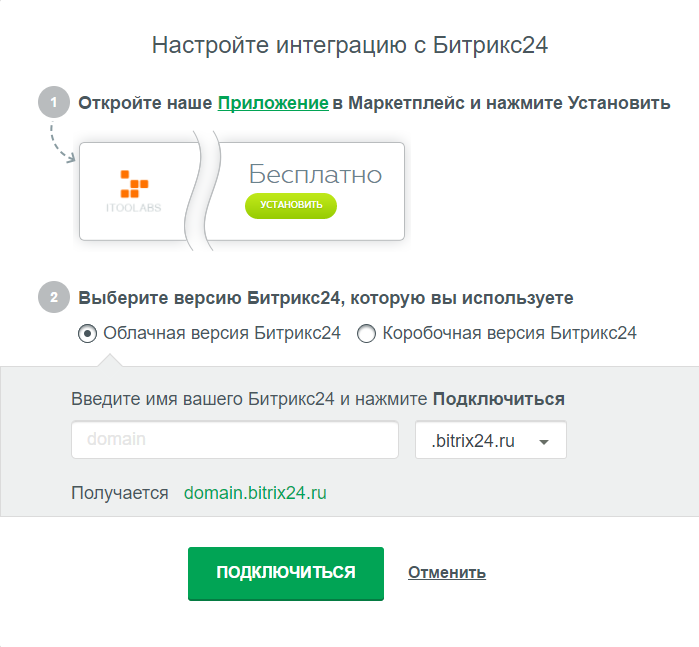Click the Отменить link
The height and width of the screenshot is (647, 699).
tap(446, 573)
